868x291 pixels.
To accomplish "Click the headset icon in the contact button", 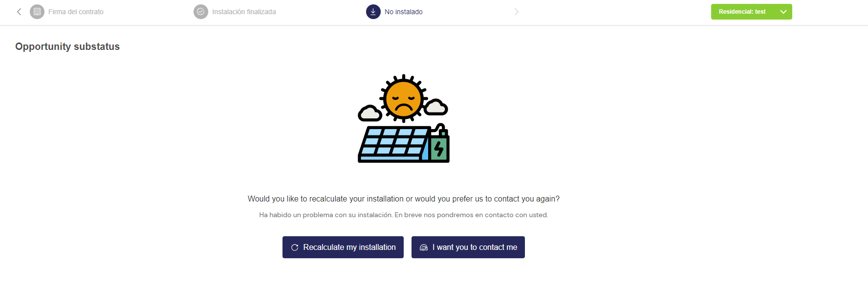I will point(424,247).
